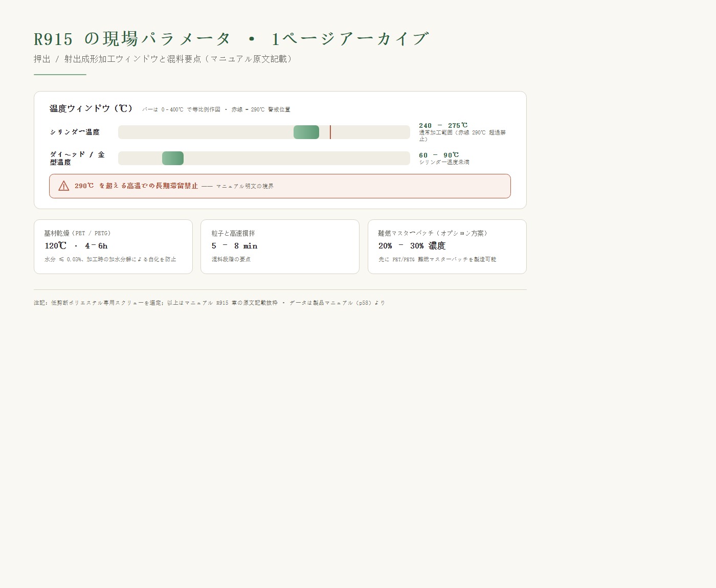Click the 'ダイヘッド / 金型温度' row label
The height and width of the screenshot is (588, 716).
point(77,158)
